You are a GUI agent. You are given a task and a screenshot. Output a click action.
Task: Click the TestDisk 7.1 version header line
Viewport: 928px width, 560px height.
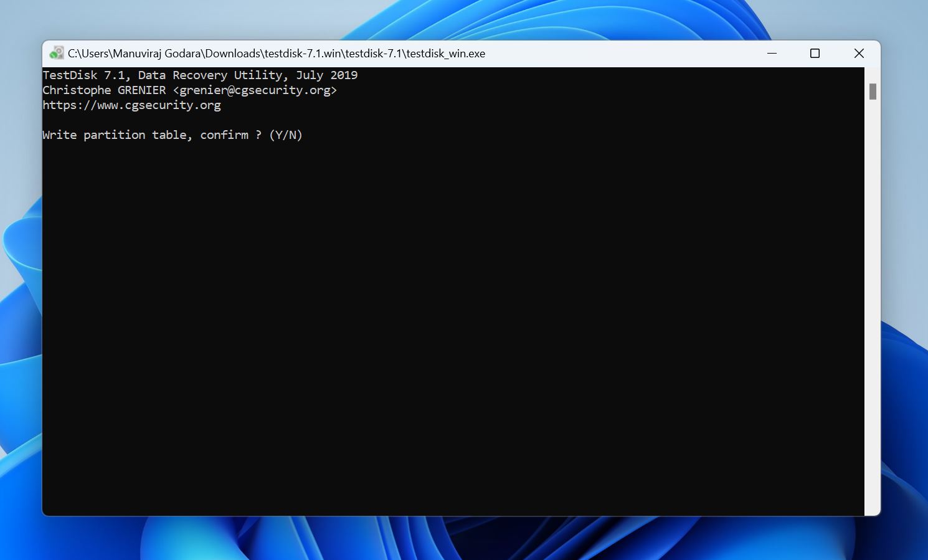[199, 75]
